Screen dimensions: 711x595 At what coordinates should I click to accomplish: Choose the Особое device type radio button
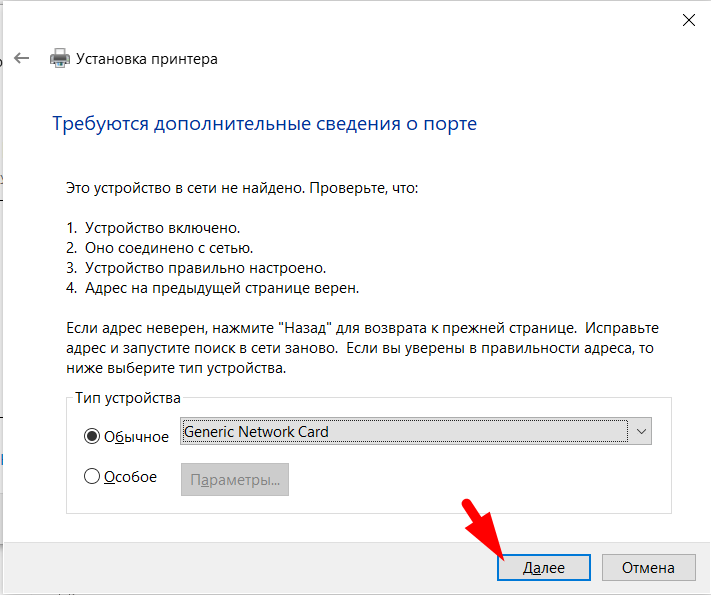click(93, 477)
